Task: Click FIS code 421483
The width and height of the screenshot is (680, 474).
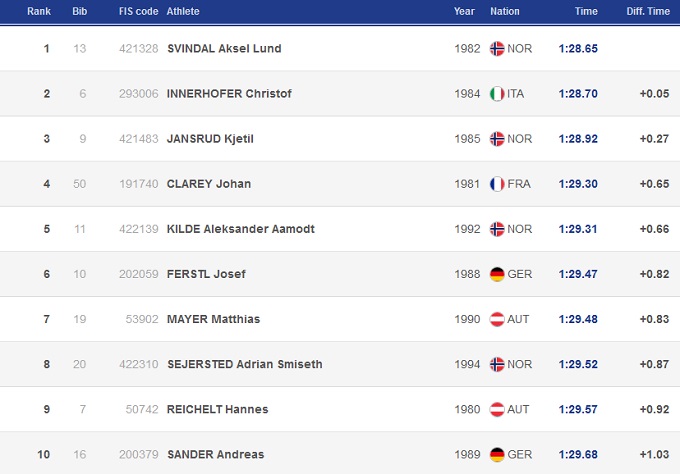Action: 136,139
